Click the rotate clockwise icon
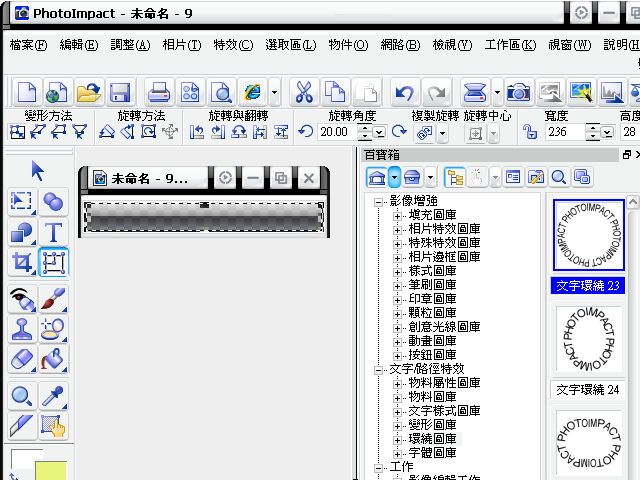This screenshot has height=480, width=640. pyautogui.click(x=399, y=131)
